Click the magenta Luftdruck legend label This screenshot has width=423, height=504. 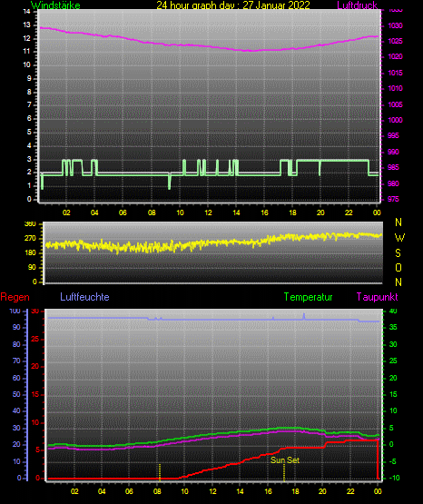click(x=357, y=5)
